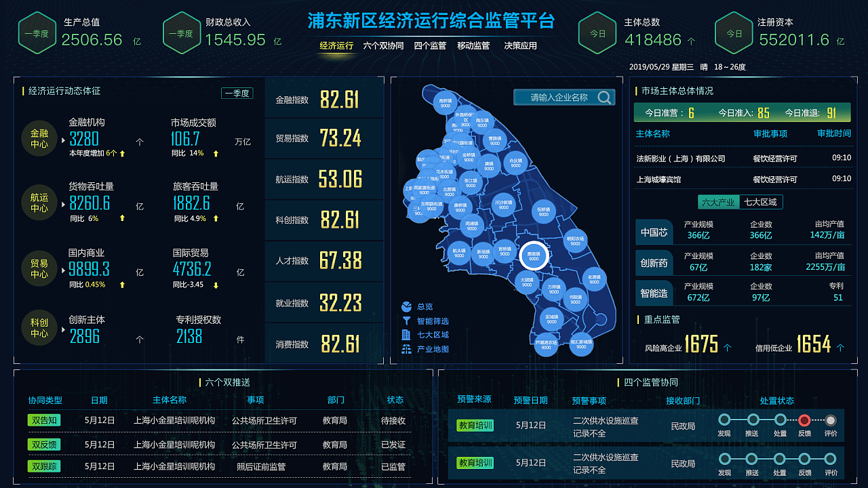Click 风险高企业 up arrow icon
868x488 pixels.
coord(728,348)
